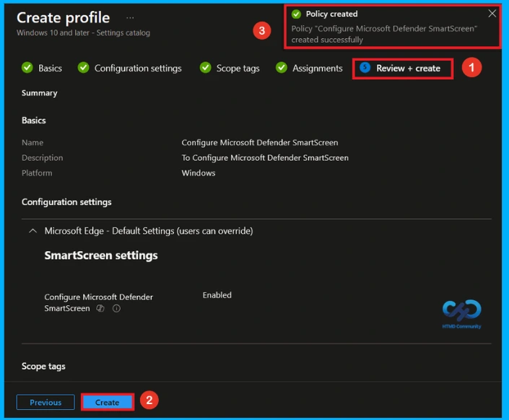Click the Platform field label
Screen dimensions: 509x420
(x=37, y=173)
